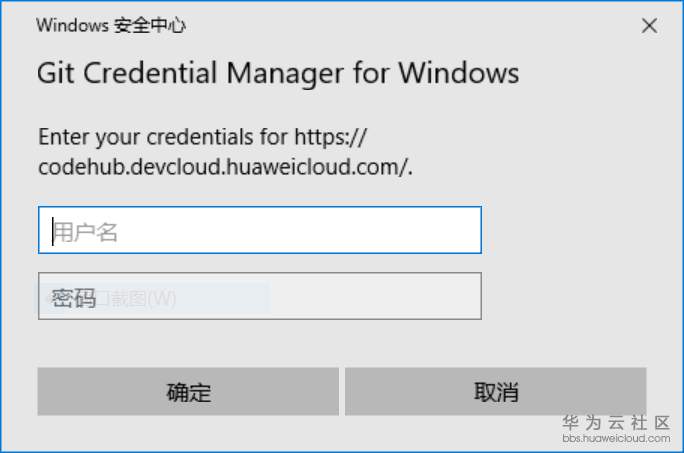Click the 用户名 placeholder text

86,232
